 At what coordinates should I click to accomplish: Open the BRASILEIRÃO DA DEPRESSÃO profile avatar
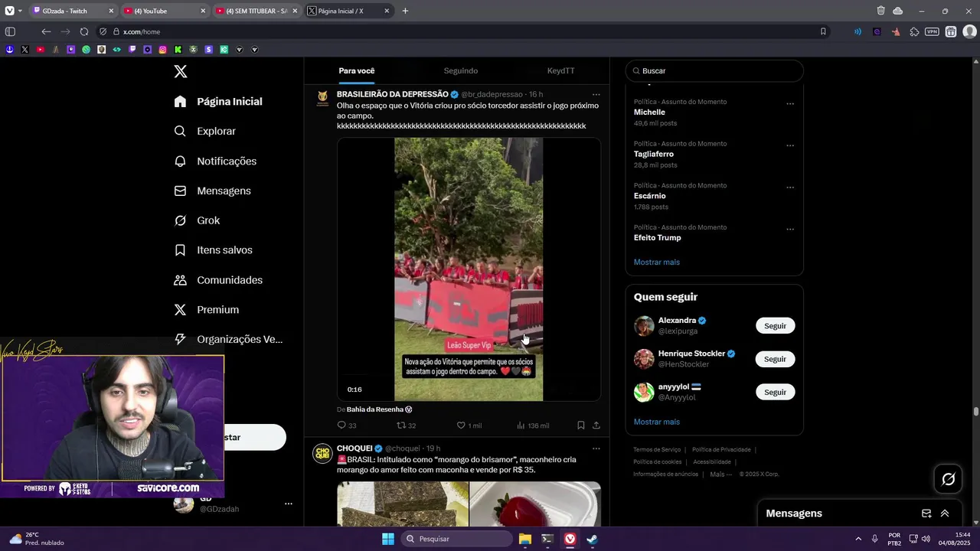point(322,99)
